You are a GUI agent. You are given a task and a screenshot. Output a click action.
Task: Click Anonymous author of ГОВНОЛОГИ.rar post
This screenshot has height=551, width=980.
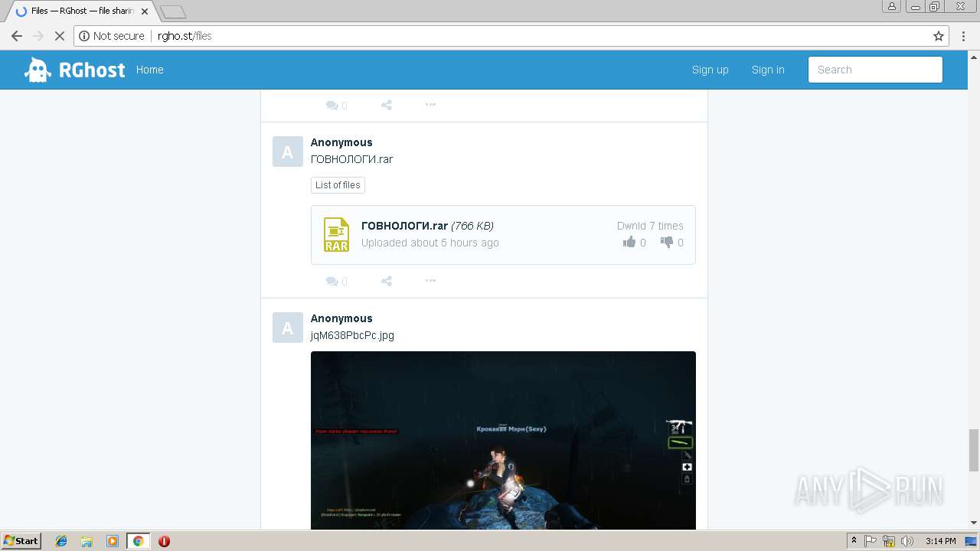click(341, 142)
